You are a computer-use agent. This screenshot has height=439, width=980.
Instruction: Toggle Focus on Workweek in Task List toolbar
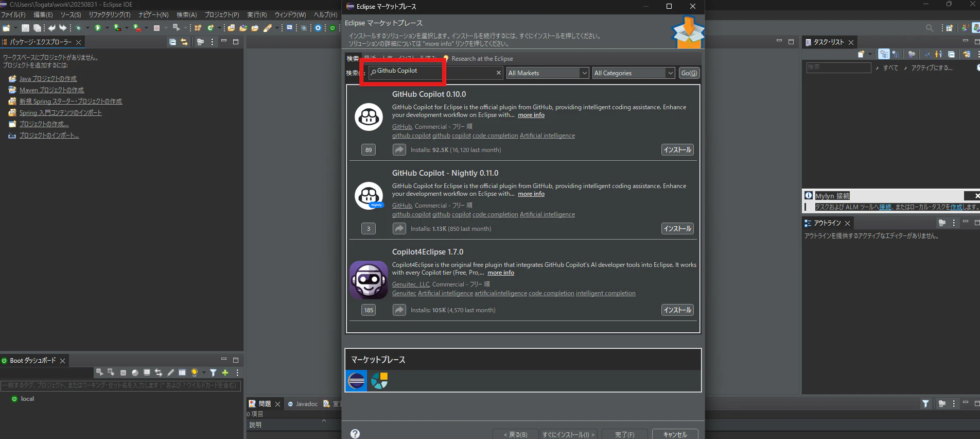912,54
